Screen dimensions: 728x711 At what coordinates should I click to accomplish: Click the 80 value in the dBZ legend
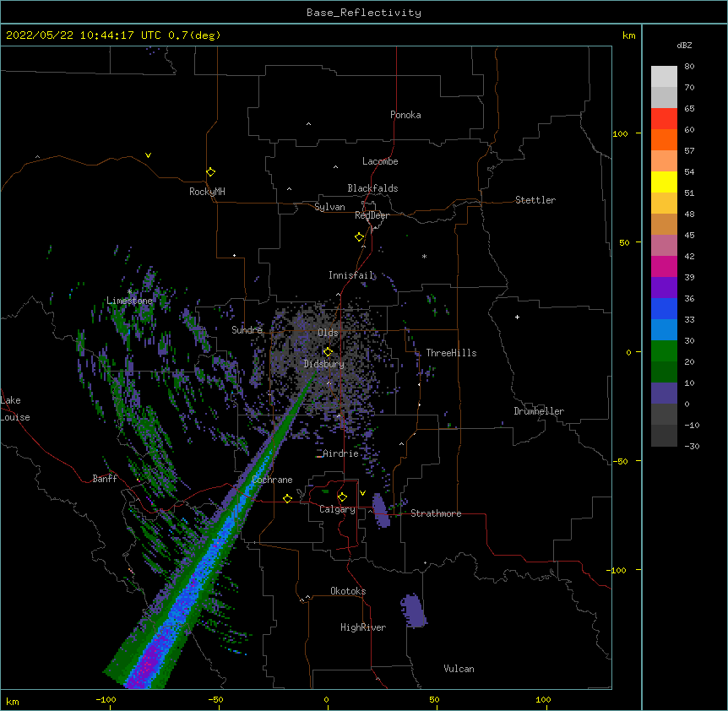pos(689,67)
